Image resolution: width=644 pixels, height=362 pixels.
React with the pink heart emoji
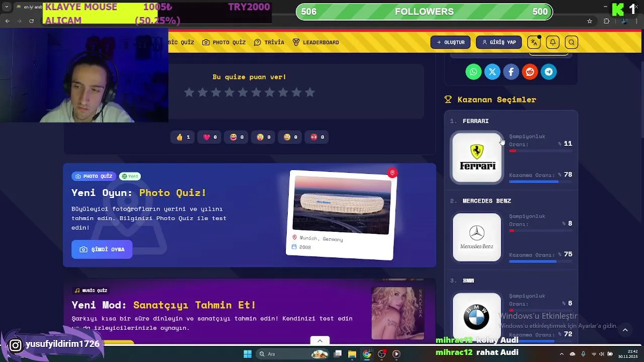(210, 137)
